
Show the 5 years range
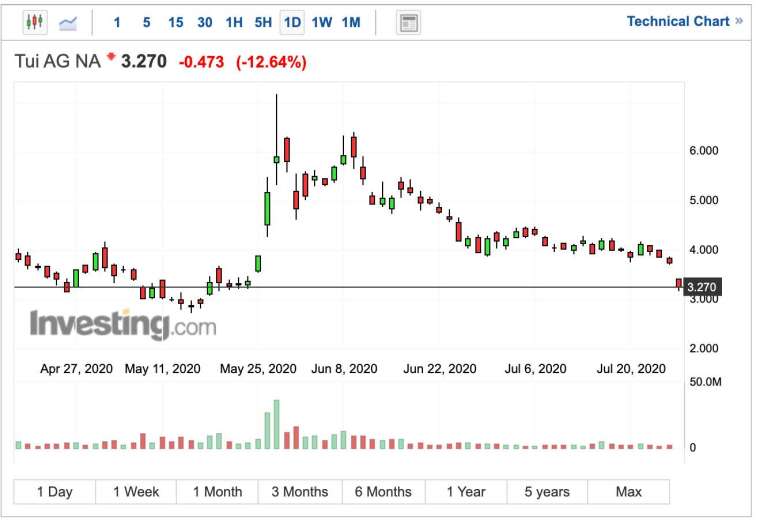(547, 492)
